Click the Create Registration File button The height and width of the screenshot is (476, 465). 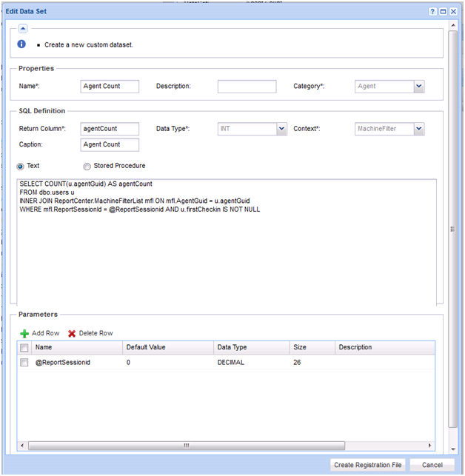point(368,465)
